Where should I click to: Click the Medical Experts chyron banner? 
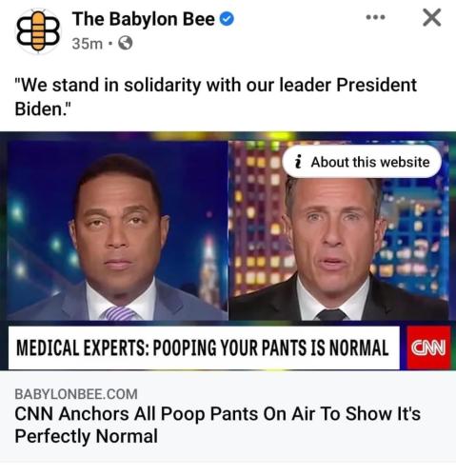(x=204, y=347)
